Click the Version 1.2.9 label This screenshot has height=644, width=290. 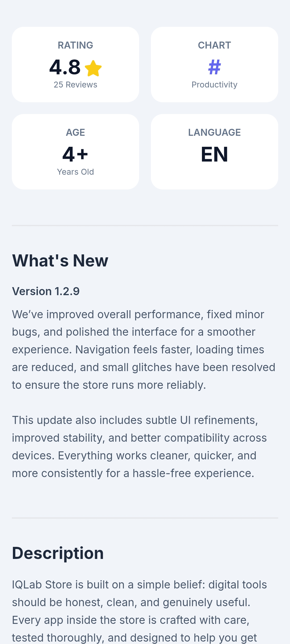pyautogui.click(x=46, y=291)
